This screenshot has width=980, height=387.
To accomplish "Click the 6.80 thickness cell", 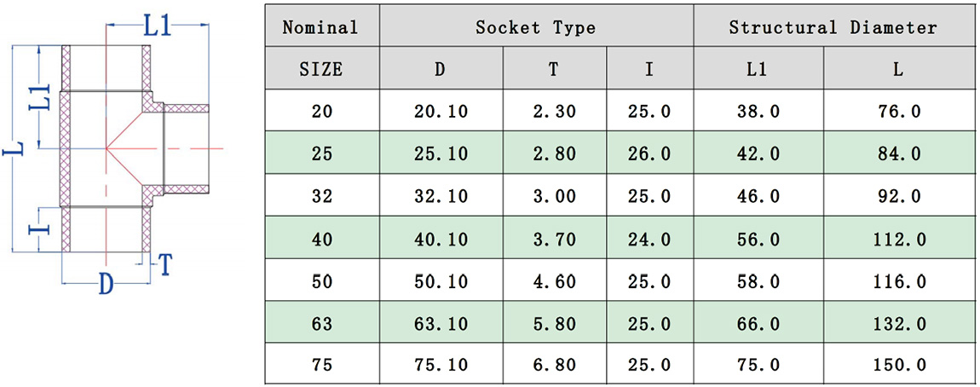I will click(x=553, y=366).
